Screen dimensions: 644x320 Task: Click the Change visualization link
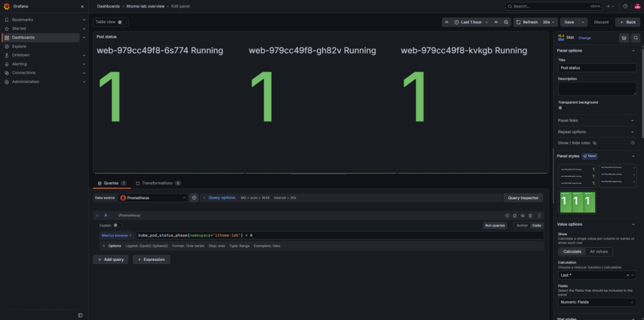584,38
